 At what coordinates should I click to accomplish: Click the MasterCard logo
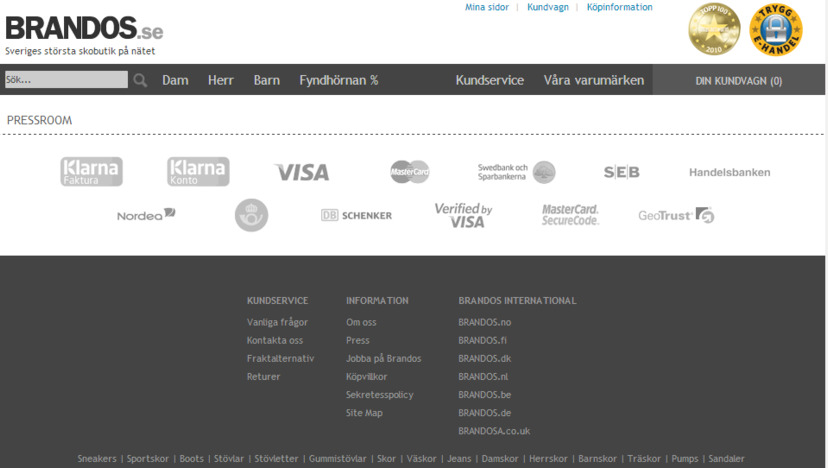click(x=410, y=172)
